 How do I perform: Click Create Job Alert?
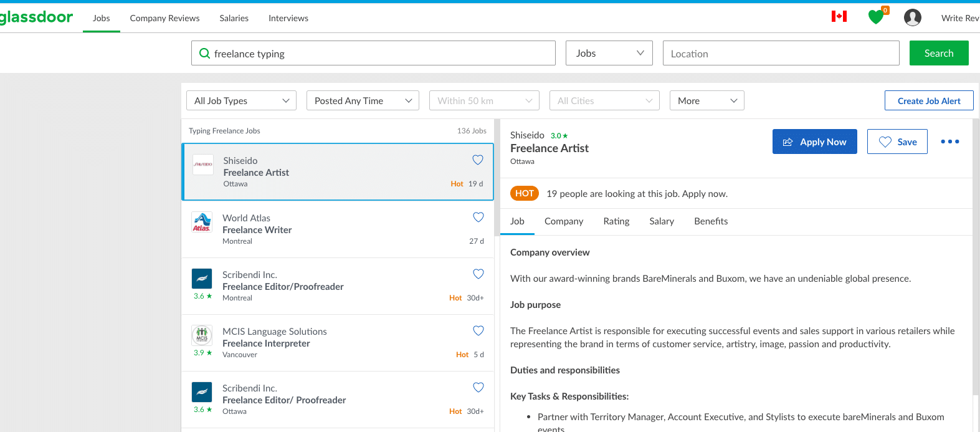coord(929,100)
